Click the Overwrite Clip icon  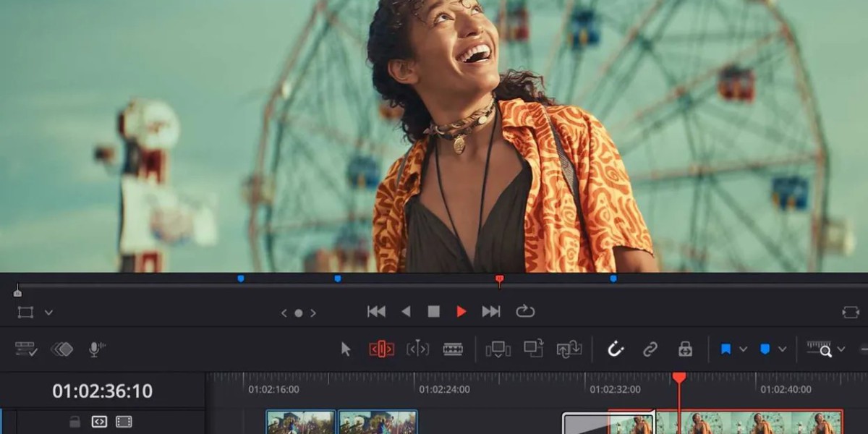(533, 349)
